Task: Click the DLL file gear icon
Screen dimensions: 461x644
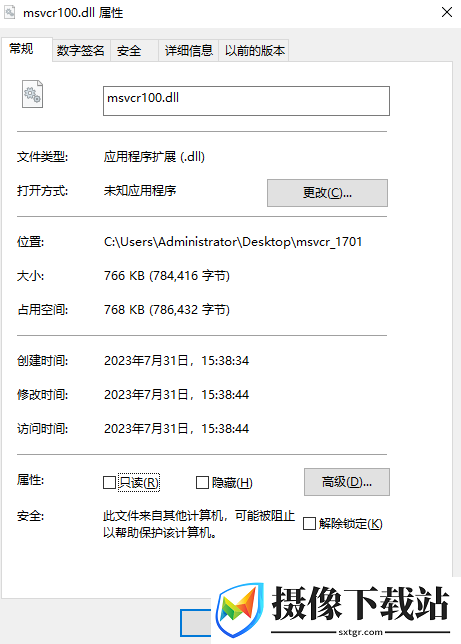Action: coord(32,94)
